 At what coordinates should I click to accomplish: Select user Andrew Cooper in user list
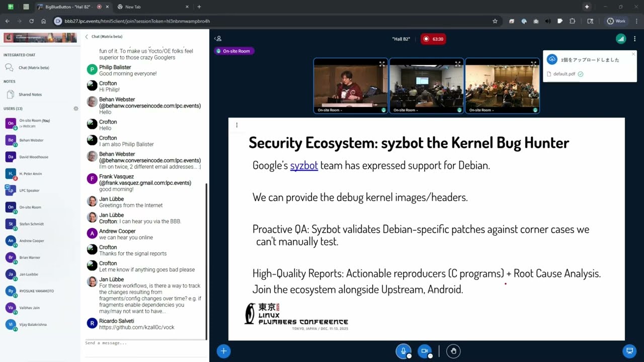40,241
